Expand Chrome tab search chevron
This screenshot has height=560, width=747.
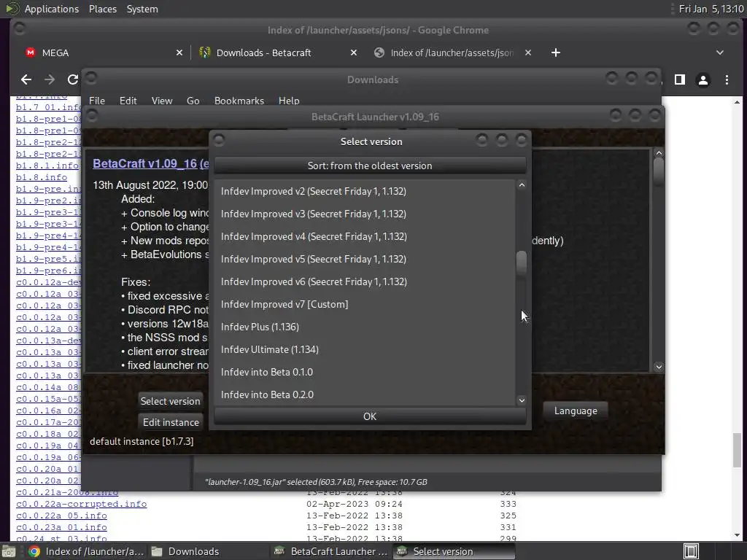click(x=720, y=52)
